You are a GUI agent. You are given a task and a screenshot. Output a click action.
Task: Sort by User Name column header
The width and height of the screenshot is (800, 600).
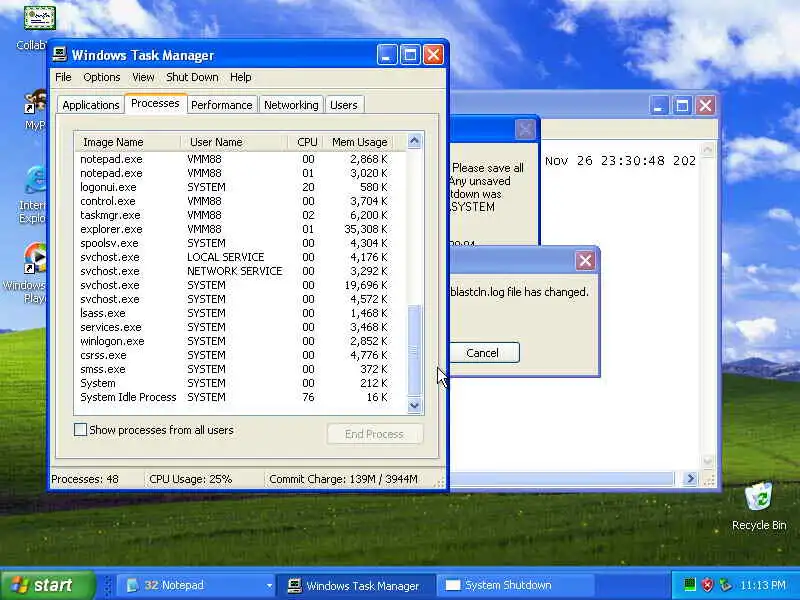[234, 142]
